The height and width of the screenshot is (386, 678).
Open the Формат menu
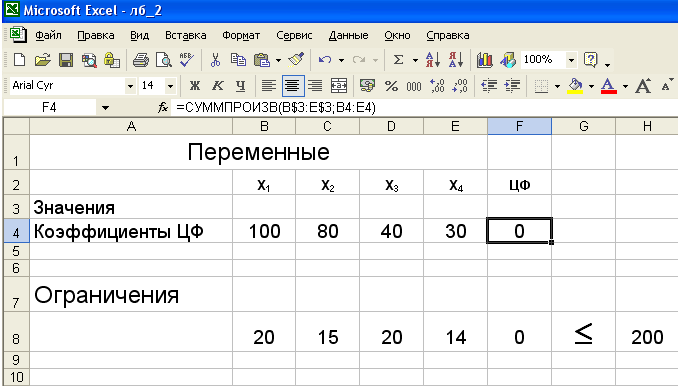[241, 35]
